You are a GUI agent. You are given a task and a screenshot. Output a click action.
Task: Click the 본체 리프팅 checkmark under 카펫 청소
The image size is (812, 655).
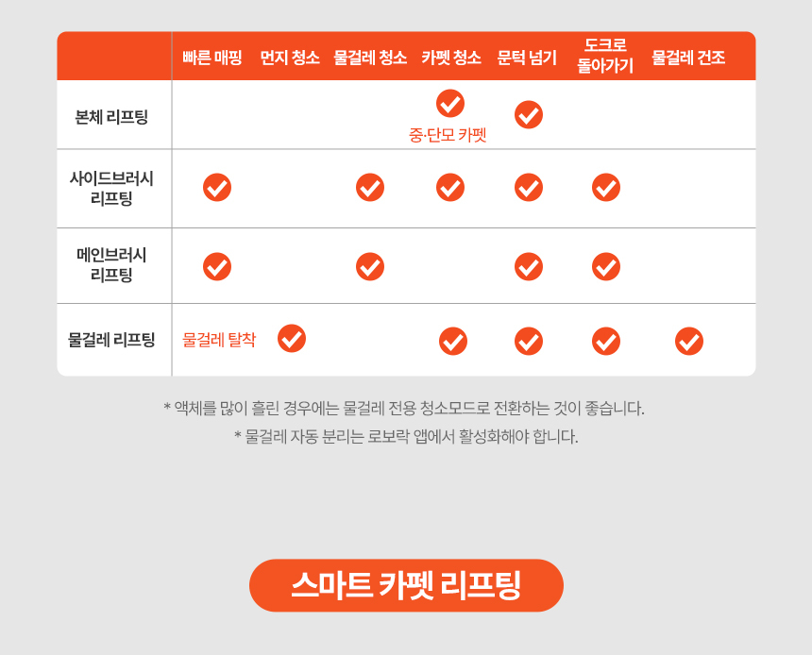pyautogui.click(x=450, y=103)
